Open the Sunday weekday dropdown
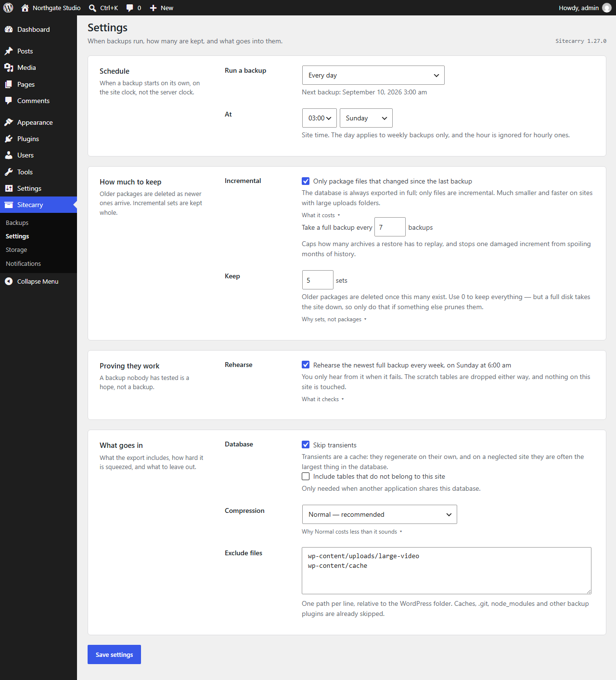616x680 pixels. tap(366, 118)
